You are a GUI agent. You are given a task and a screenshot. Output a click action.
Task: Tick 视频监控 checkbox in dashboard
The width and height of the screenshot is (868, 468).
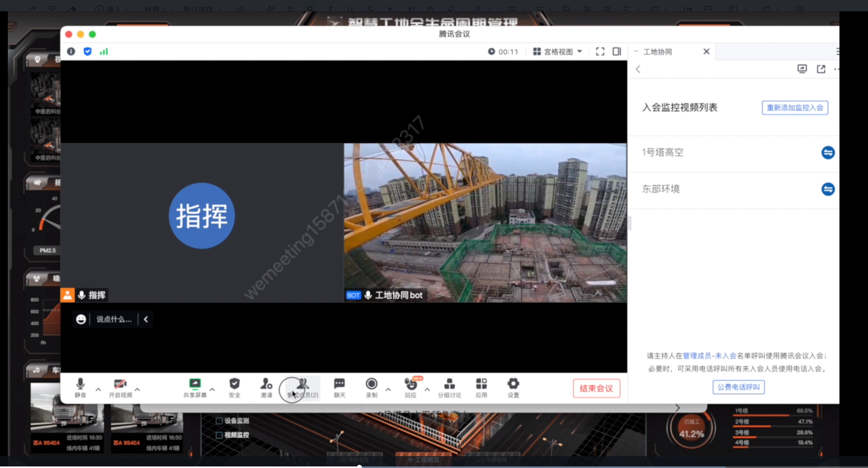click(x=219, y=435)
